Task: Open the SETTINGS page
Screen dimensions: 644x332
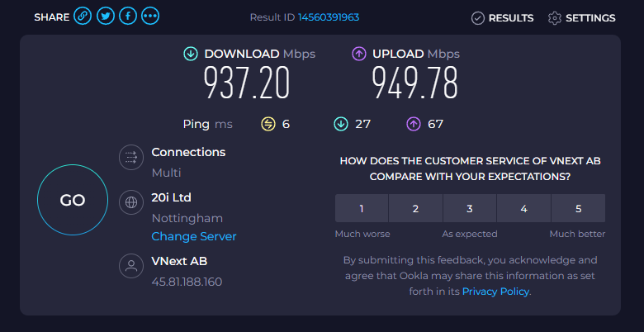Action: click(x=581, y=17)
